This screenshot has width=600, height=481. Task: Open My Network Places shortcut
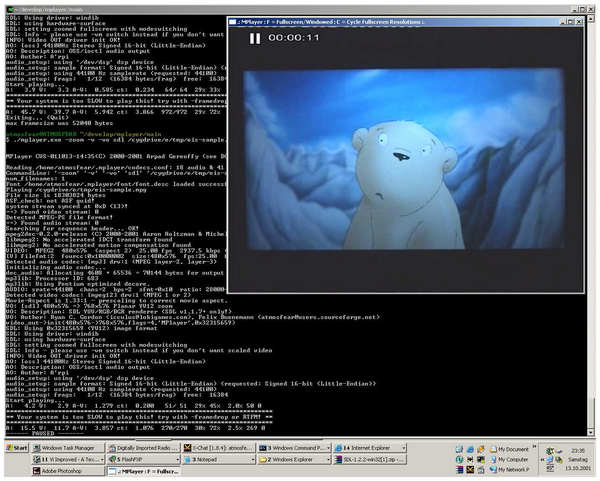coord(509,469)
